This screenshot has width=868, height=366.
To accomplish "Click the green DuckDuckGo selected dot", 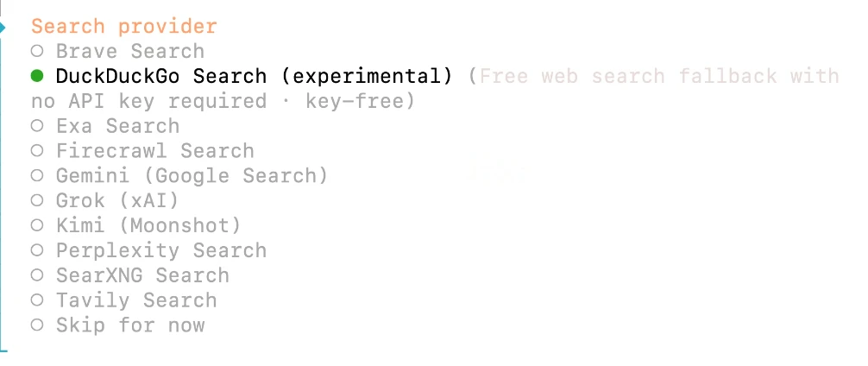I will [37, 76].
